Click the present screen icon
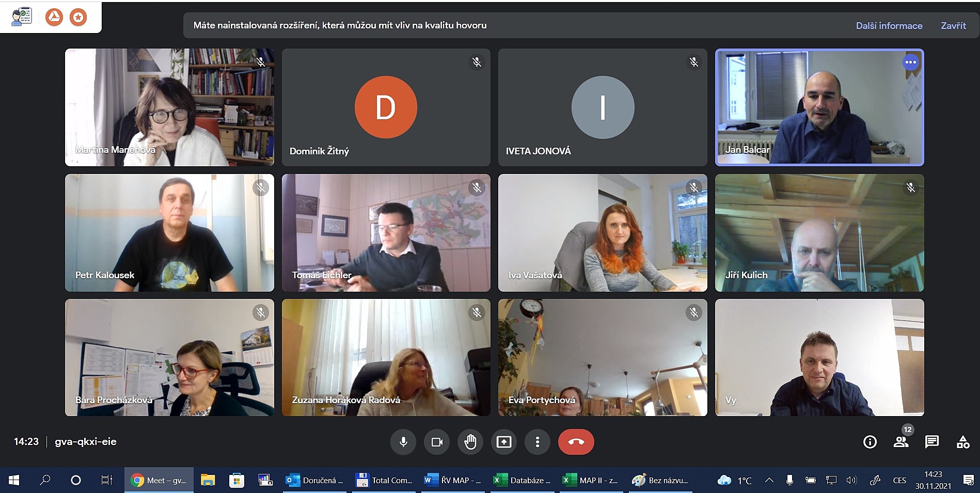Viewport: 980px width, 493px height. 504,442
